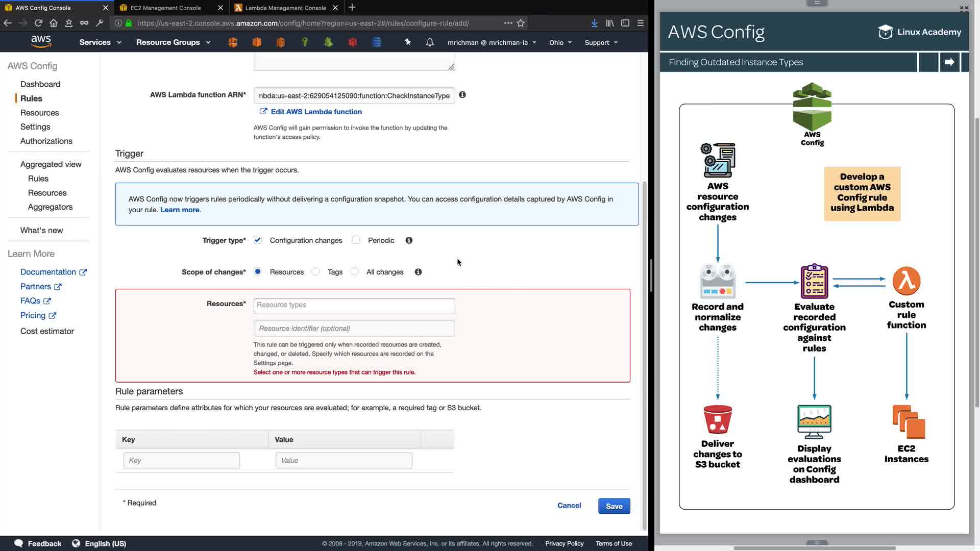Click the AWS logo home icon
The image size is (980, 551).
(41, 42)
